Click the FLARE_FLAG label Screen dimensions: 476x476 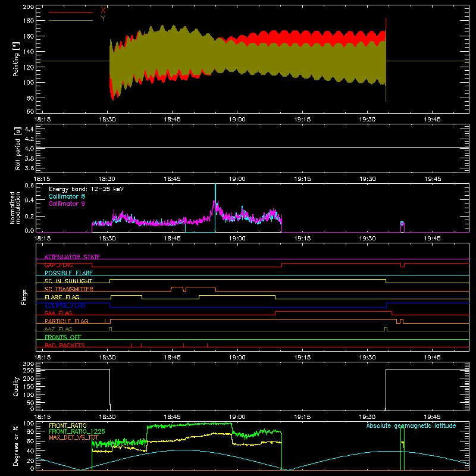(x=62, y=297)
